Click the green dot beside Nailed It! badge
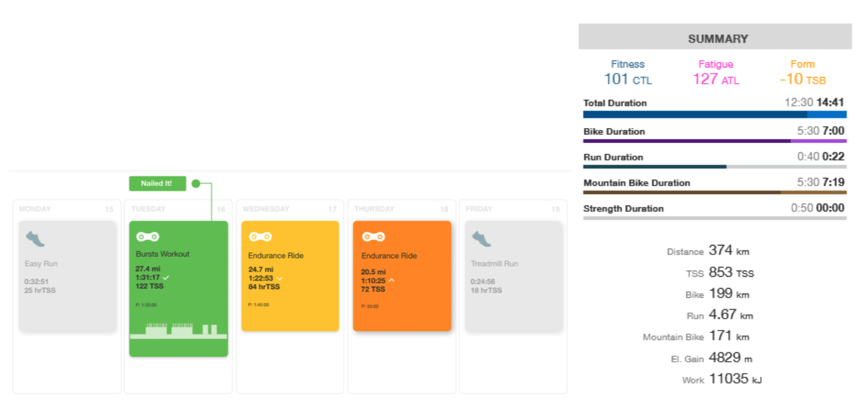Screen dimensions: 868x418 tap(195, 184)
